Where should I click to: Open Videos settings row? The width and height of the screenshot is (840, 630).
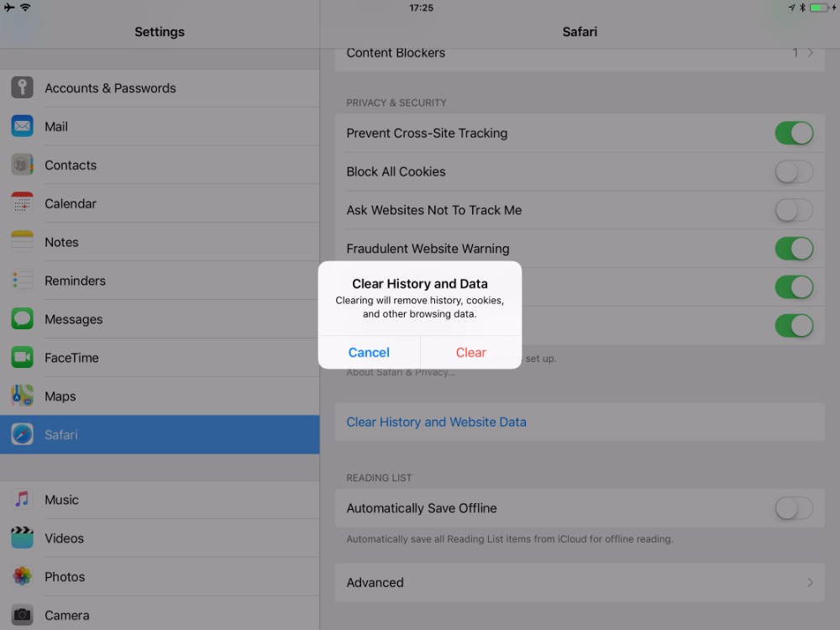click(x=160, y=538)
